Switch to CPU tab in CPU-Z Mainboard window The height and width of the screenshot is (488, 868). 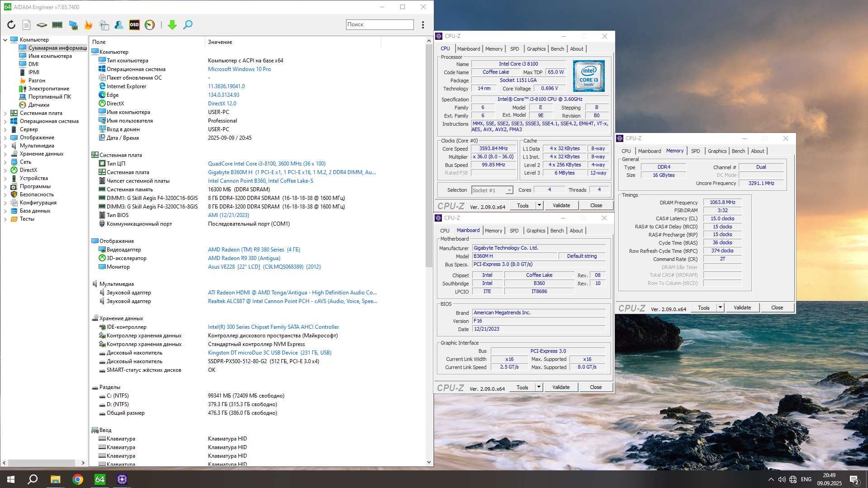click(x=445, y=231)
